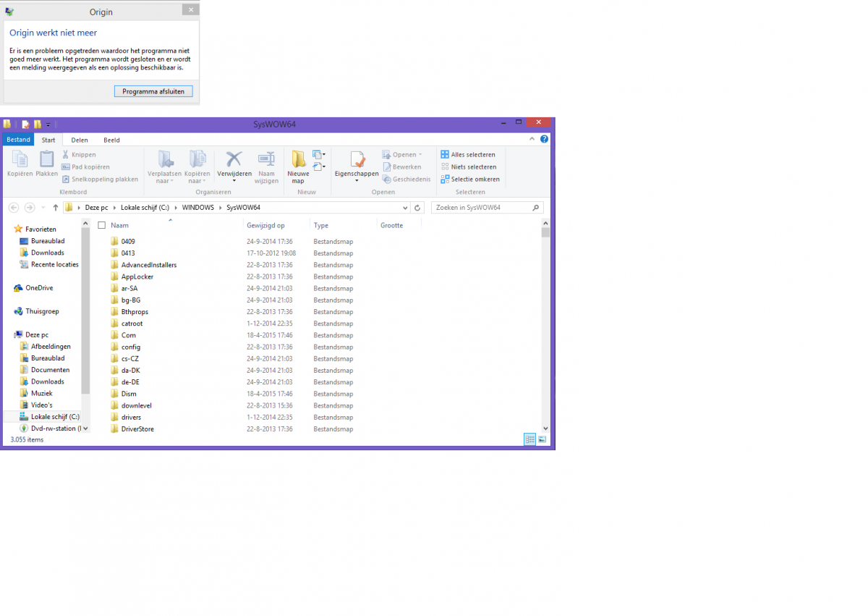This screenshot has height=616, width=868.
Task: Toggle the select-all checkbox beside Naam
Action: (x=102, y=225)
